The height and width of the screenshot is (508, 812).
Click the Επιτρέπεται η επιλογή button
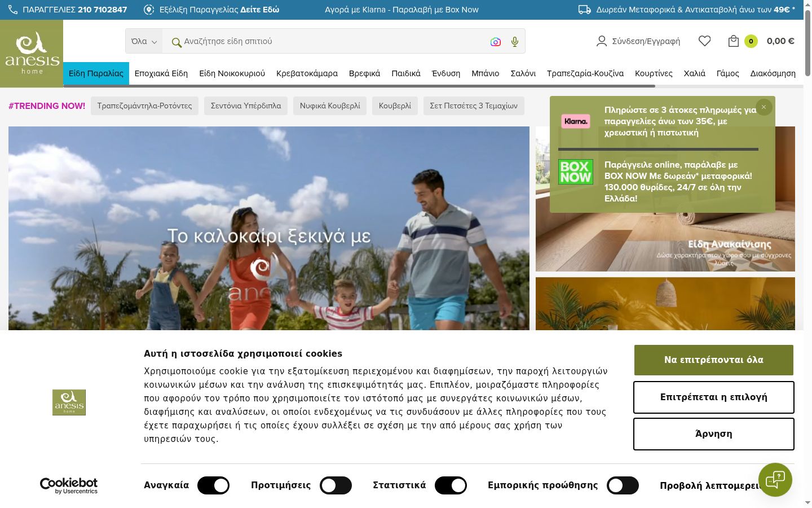pyautogui.click(x=714, y=397)
